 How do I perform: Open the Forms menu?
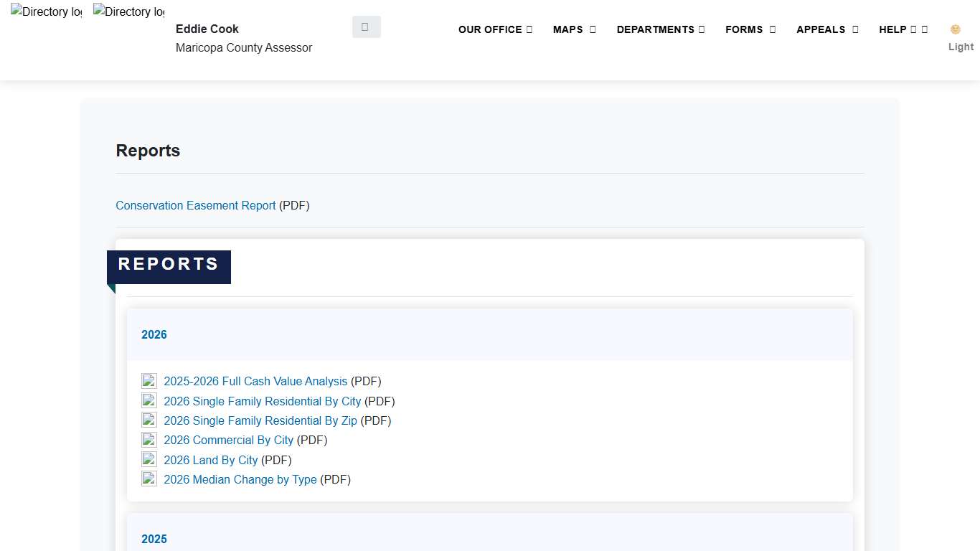click(750, 29)
